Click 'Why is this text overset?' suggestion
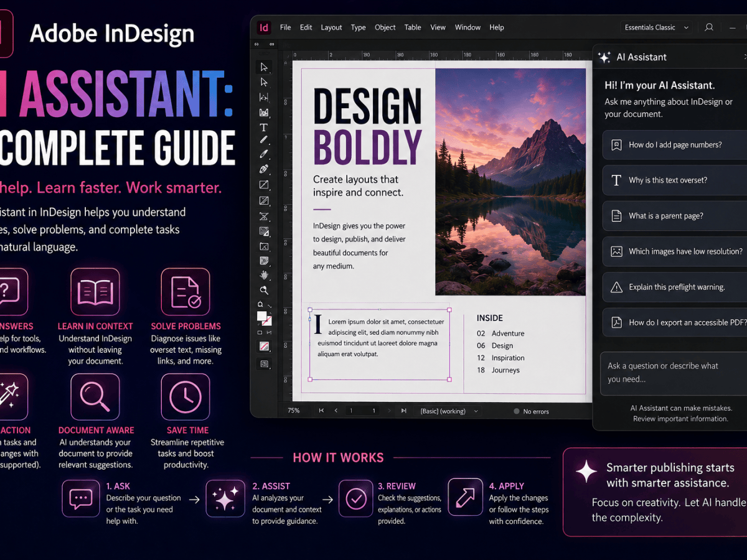 (675, 180)
